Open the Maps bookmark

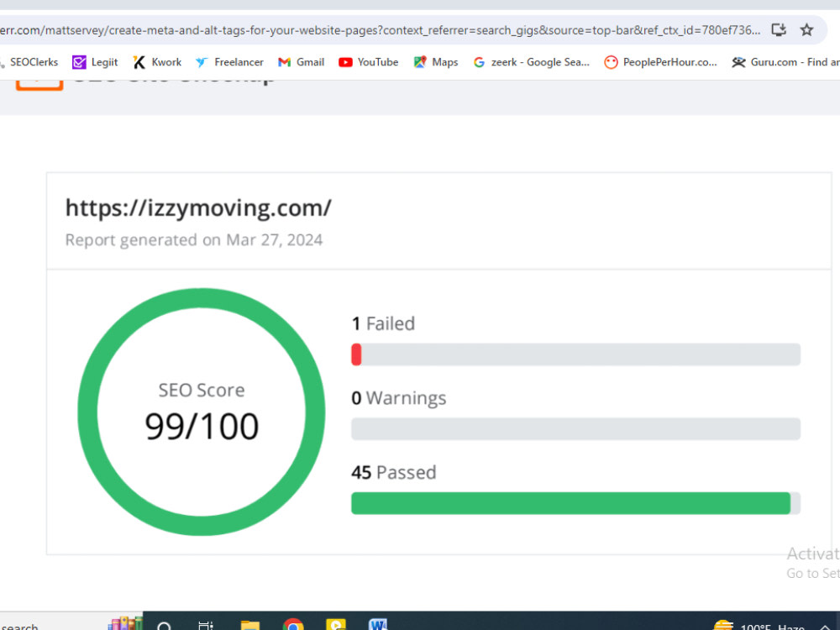[x=435, y=62]
